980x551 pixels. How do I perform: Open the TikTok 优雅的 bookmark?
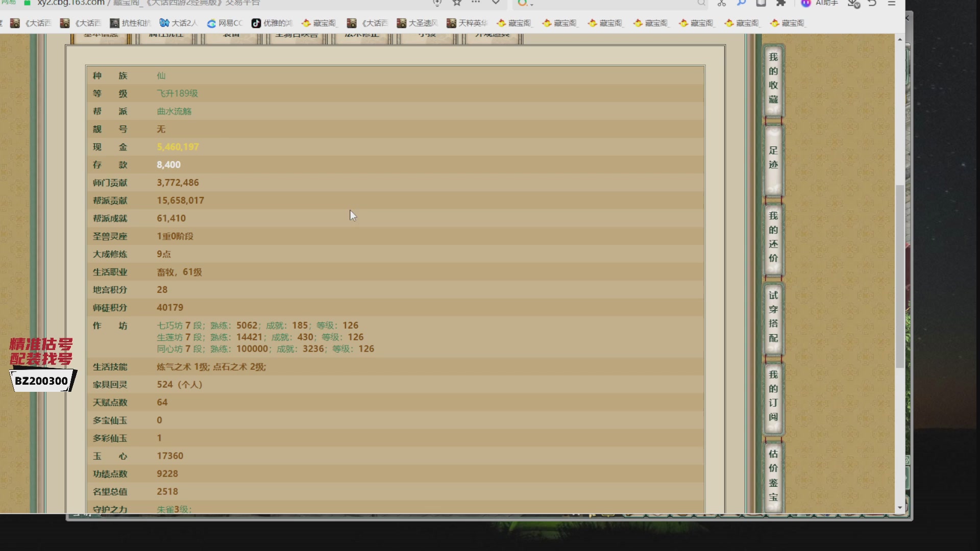pos(272,23)
